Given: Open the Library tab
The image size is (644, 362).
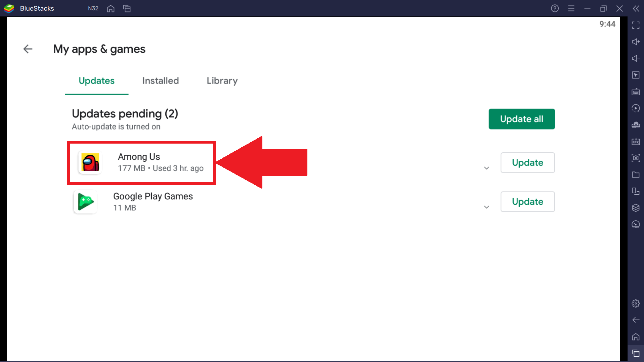Looking at the screenshot, I should [x=222, y=81].
